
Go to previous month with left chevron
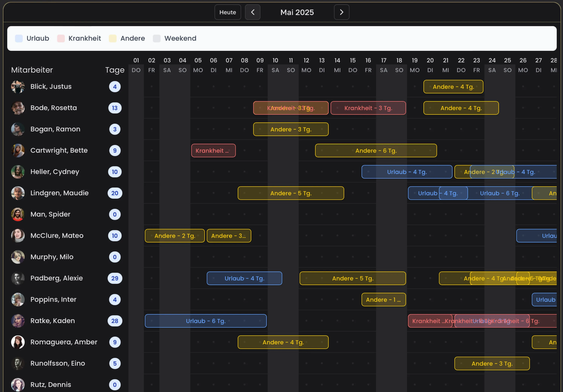point(253,12)
